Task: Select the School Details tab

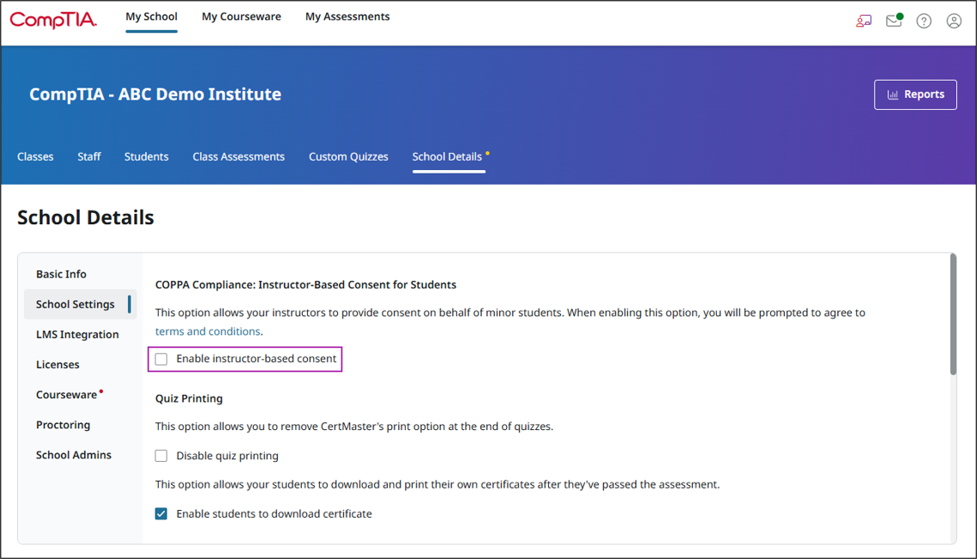Action: pyautogui.click(x=447, y=156)
